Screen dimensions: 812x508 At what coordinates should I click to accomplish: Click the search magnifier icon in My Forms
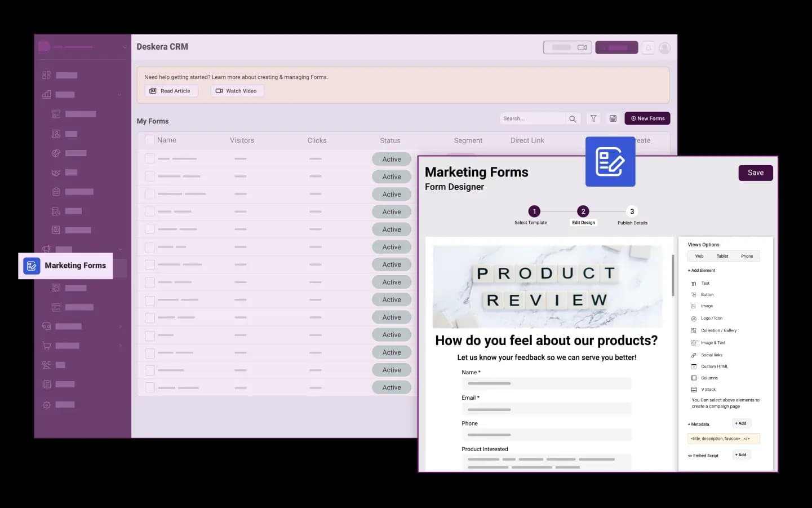point(573,119)
